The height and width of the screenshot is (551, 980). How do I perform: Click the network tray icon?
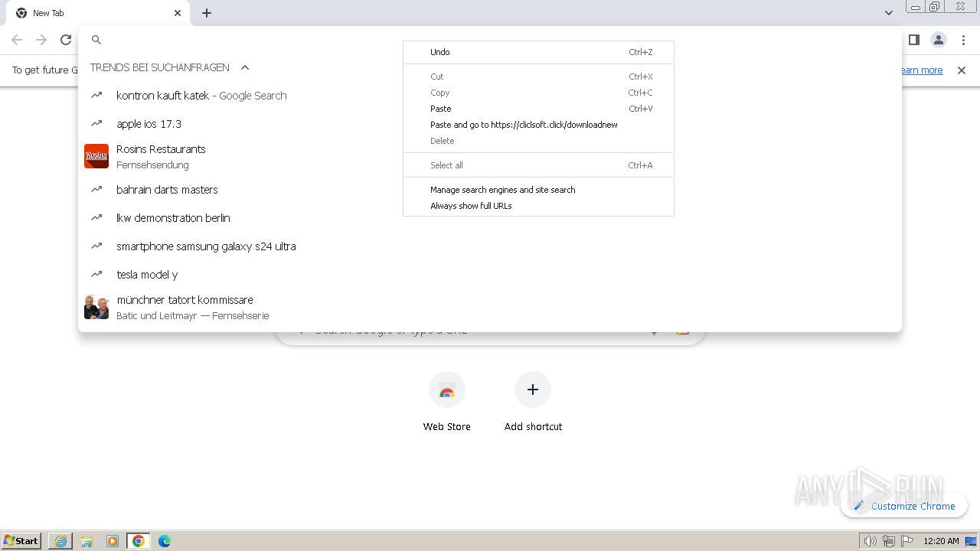tap(889, 541)
